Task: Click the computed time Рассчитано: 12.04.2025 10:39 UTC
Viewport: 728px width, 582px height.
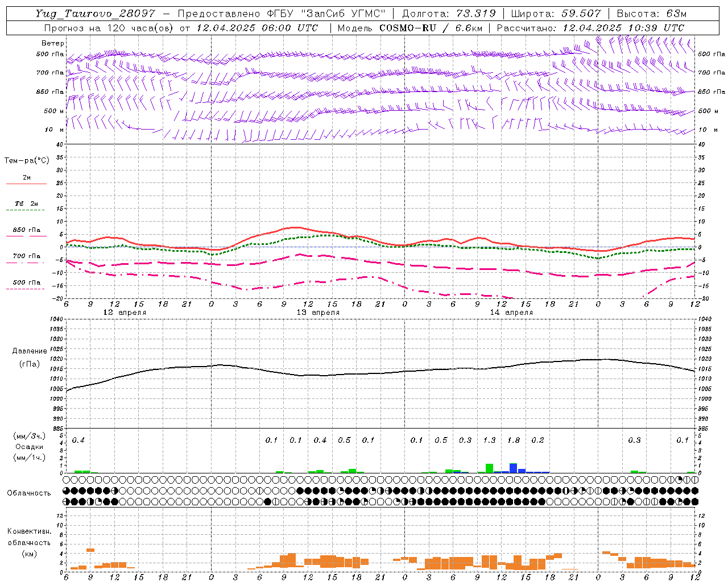Action: coord(590,28)
